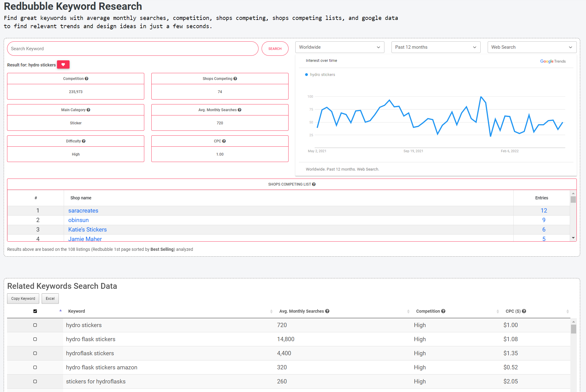Sort by Avg. Monthly Searches arrows
This screenshot has width=586, height=392.
(408, 311)
